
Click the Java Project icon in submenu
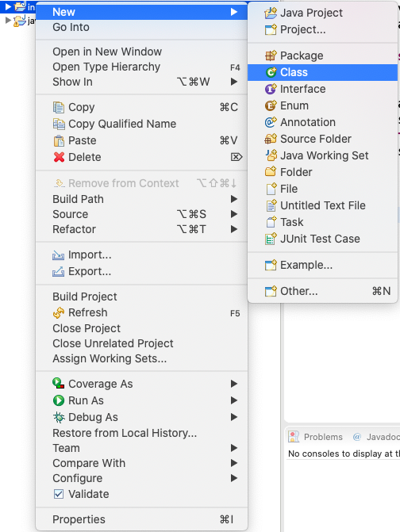click(x=271, y=13)
